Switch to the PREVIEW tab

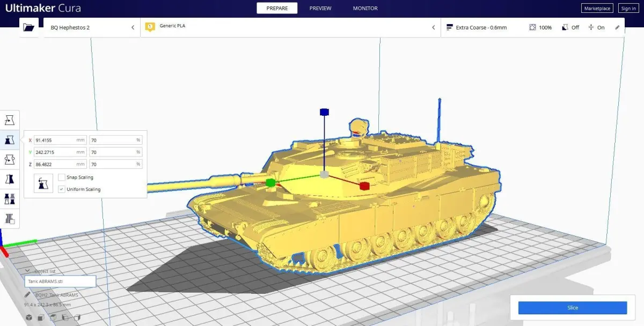(320, 8)
